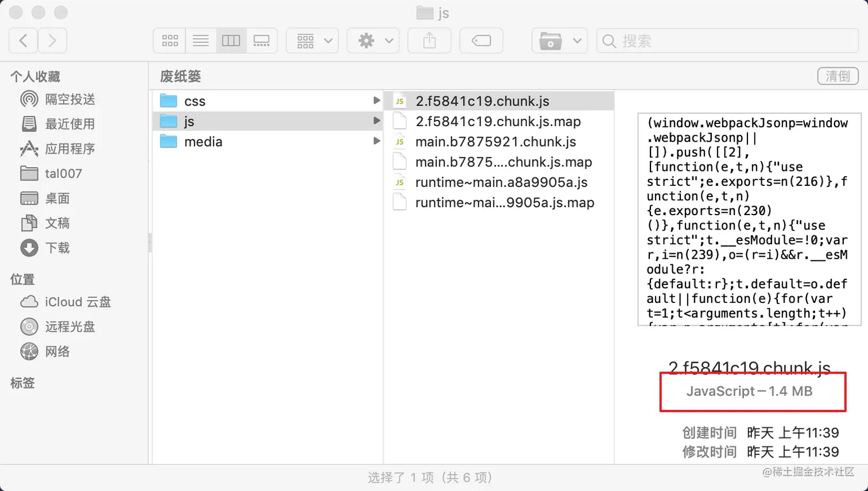The width and height of the screenshot is (868, 491).
Task: Select file 2.f5841c19.chunk.js.map
Action: tap(499, 121)
